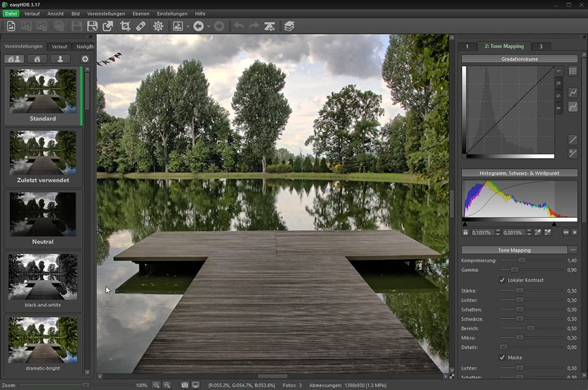Switch to the Verlauf tab
Screen dimensions: 588x390
[x=59, y=46]
